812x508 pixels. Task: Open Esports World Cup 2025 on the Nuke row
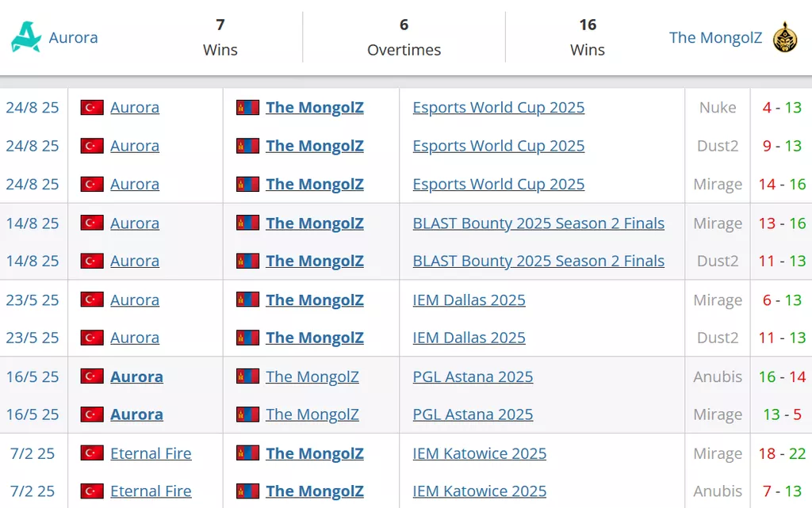tap(498, 108)
